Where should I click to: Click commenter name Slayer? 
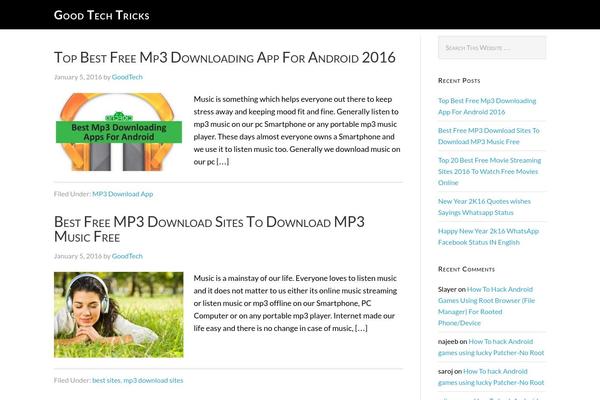(x=447, y=289)
